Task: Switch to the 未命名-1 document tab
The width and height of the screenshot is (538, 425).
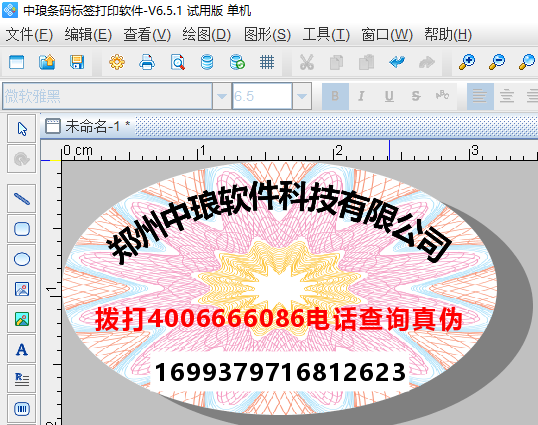Action: click(88, 126)
